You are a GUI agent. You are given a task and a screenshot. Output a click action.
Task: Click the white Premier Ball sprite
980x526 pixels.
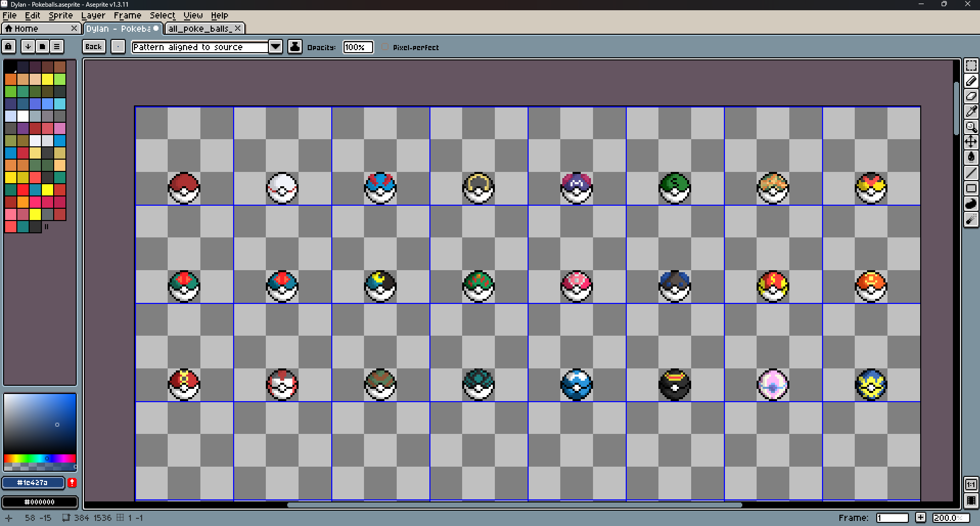[282, 188]
